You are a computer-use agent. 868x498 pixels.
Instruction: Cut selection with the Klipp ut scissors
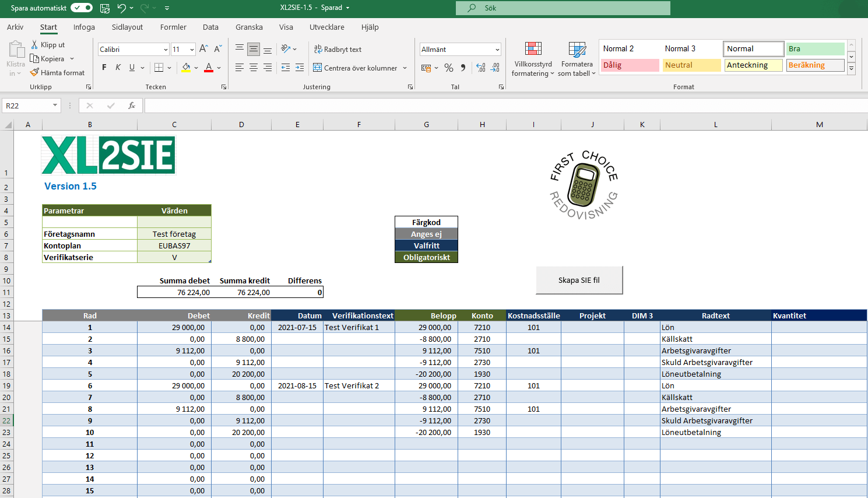pyautogui.click(x=48, y=45)
